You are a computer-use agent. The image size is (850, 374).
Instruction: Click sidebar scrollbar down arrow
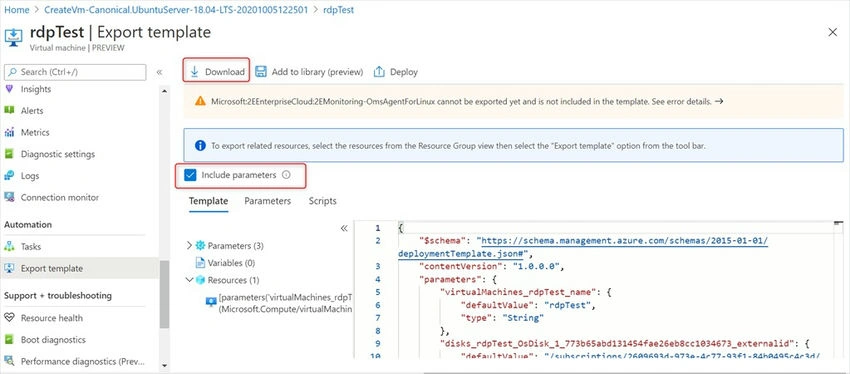165,366
